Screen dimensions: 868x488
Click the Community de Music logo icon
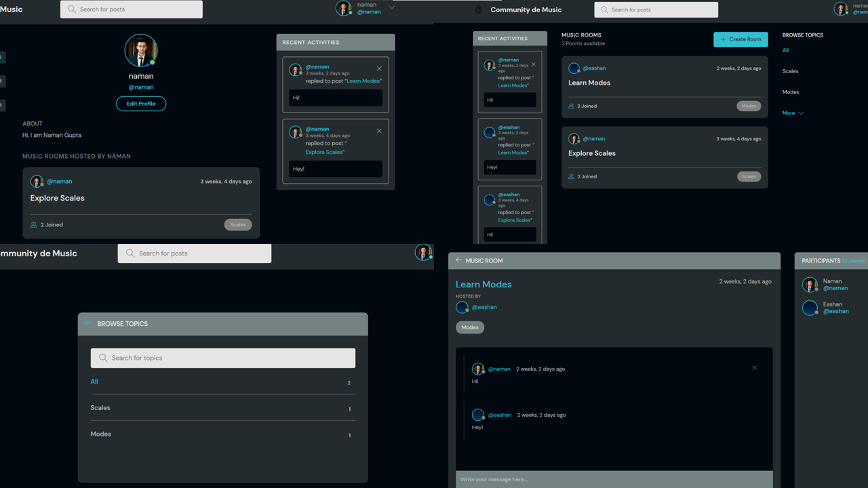pyautogui.click(x=479, y=9)
